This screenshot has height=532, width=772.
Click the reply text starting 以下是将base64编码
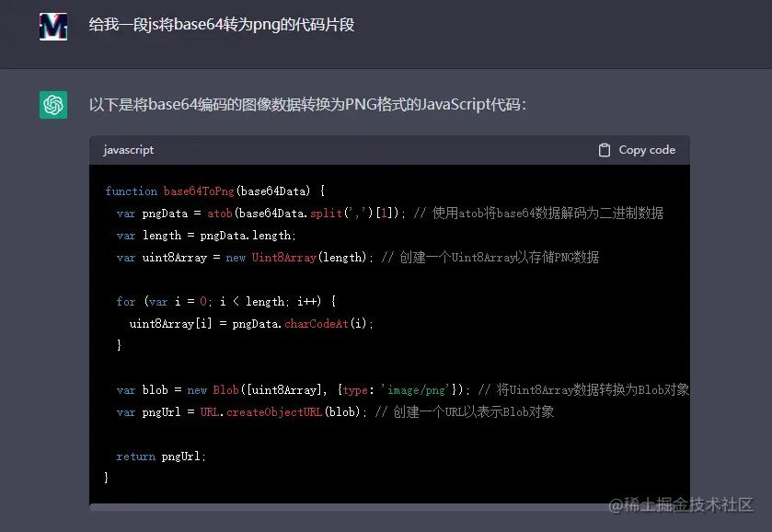click(307, 104)
